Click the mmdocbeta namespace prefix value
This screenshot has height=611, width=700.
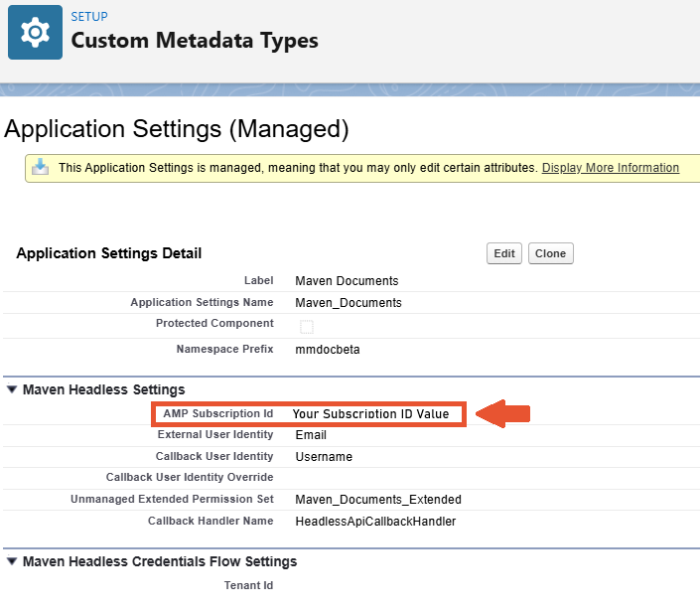click(x=327, y=350)
